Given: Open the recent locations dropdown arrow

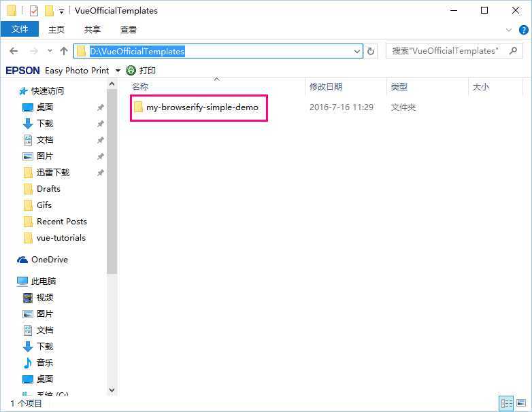Looking at the screenshot, I should [x=50, y=51].
